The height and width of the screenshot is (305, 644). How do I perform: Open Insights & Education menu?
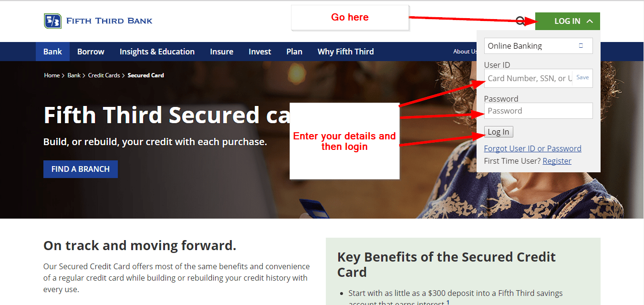coord(157,52)
